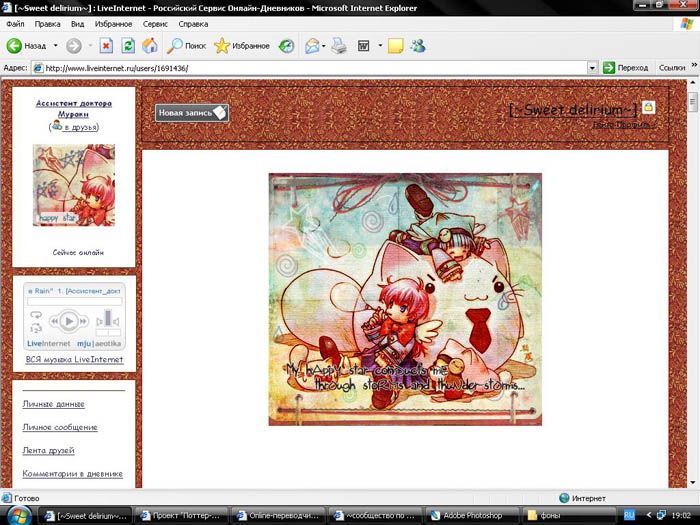Open Лента друзей link
The height and width of the screenshot is (525, 700).
[x=48, y=450]
